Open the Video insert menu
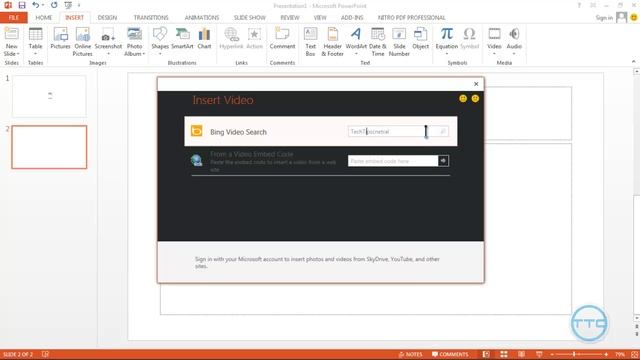The height and width of the screenshot is (360, 640). point(494,42)
